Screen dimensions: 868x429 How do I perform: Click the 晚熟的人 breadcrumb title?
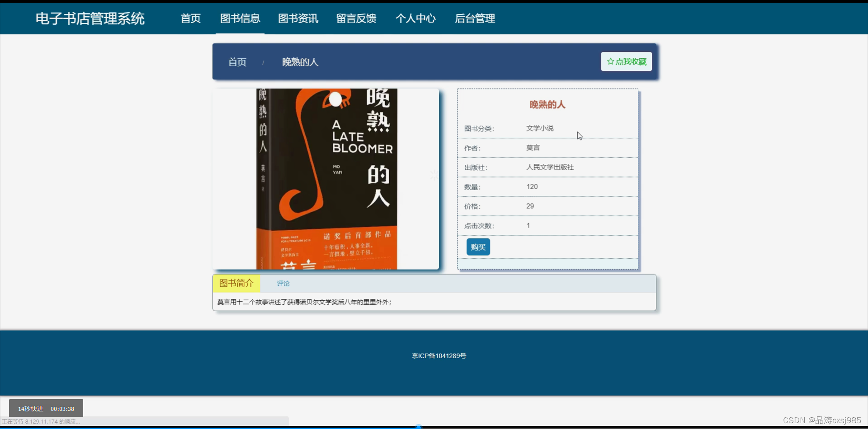pyautogui.click(x=300, y=62)
